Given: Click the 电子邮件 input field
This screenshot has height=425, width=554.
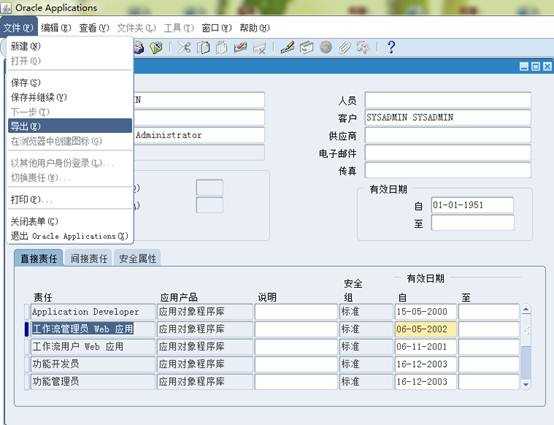Looking at the screenshot, I should click(x=448, y=153).
